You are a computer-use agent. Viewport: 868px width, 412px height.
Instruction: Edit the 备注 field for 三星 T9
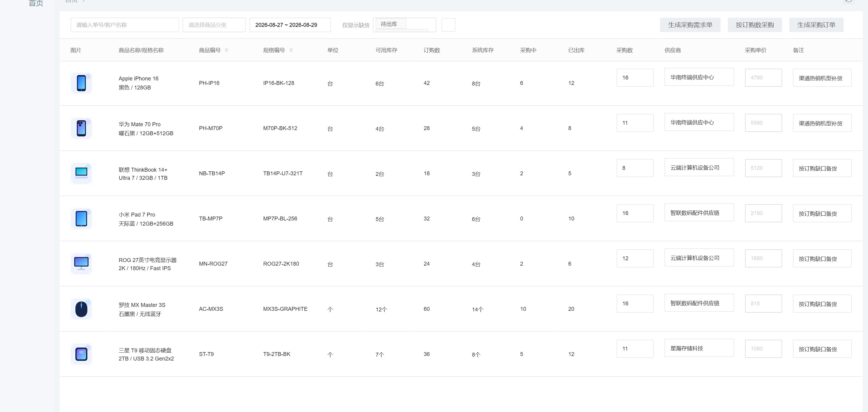click(x=822, y=349)
